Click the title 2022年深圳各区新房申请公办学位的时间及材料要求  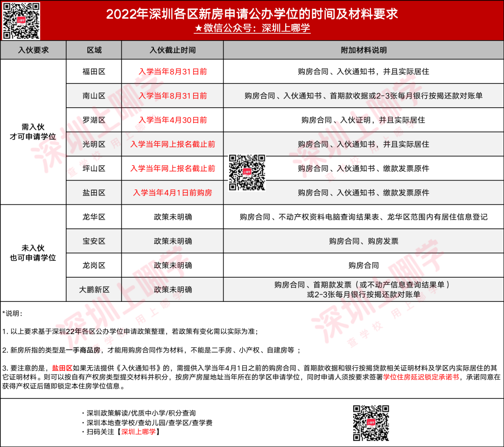(252, 14)
